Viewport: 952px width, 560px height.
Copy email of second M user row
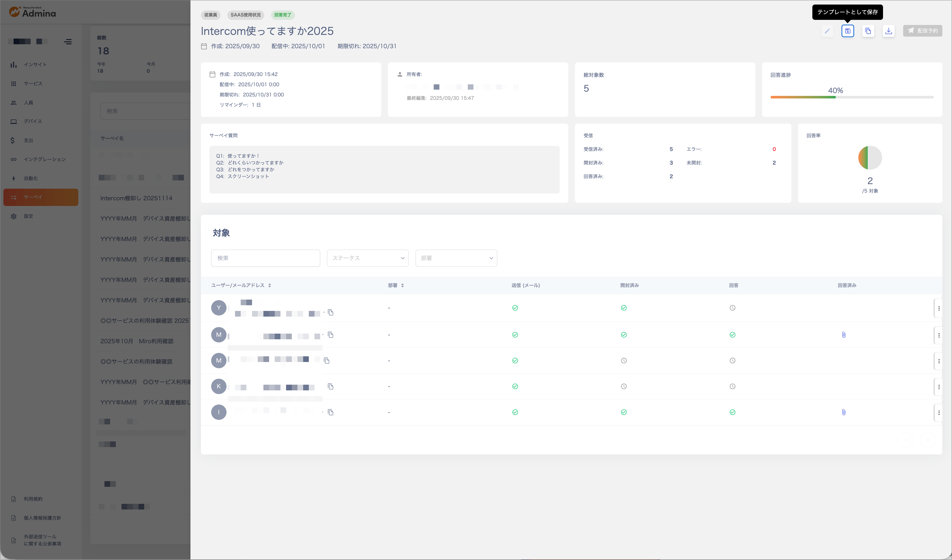327,361
